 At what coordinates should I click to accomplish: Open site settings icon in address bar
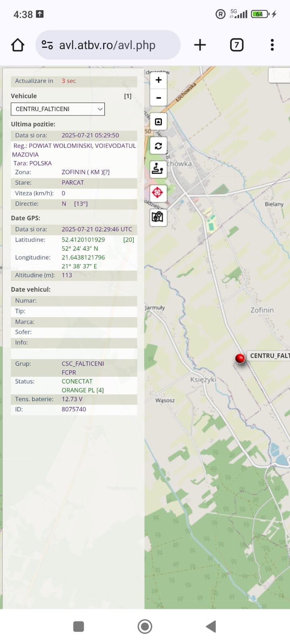pos(48,45)
